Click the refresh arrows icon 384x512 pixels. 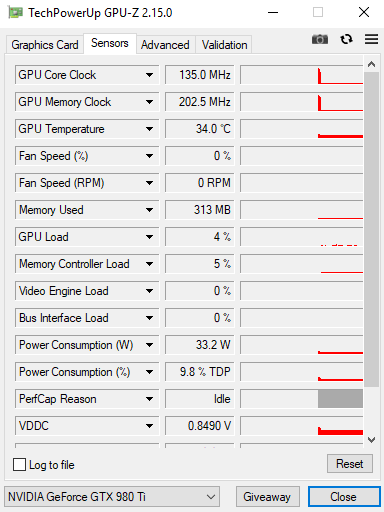[x=346, y=39]
